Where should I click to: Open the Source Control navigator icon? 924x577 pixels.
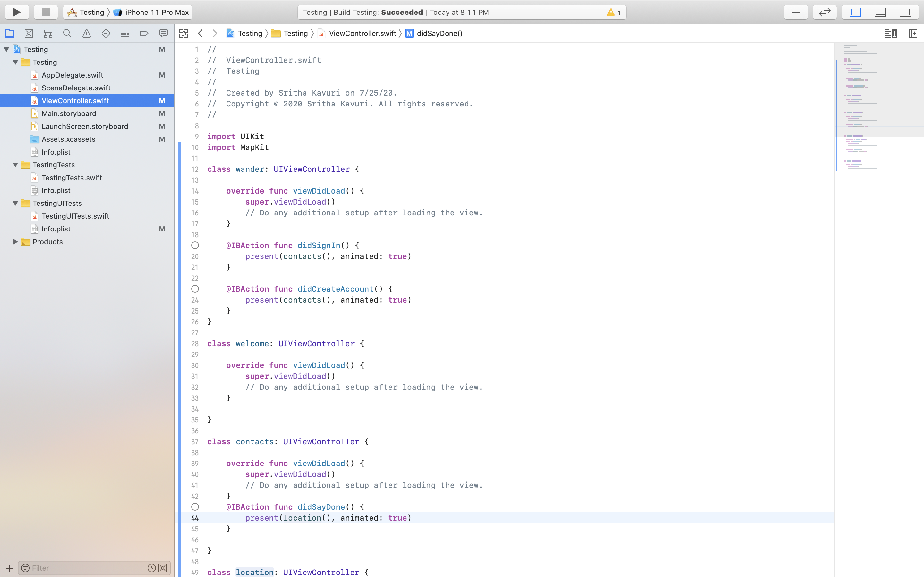coord(29,34)
